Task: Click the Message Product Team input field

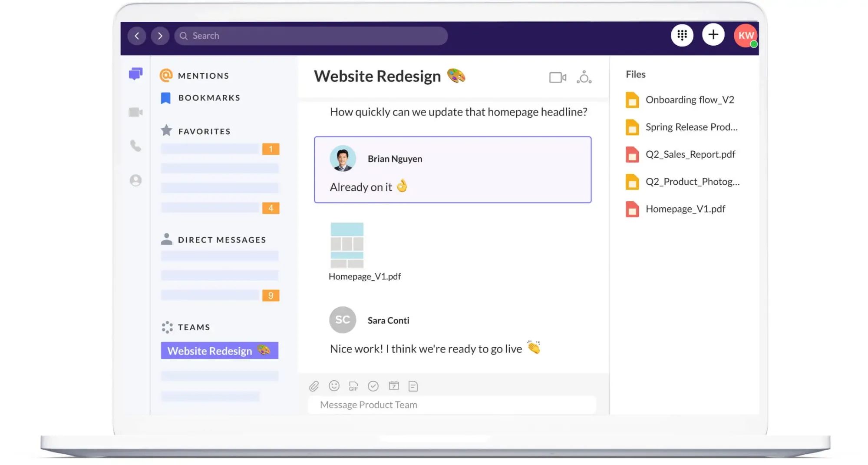Action: (x=452, y=405)
